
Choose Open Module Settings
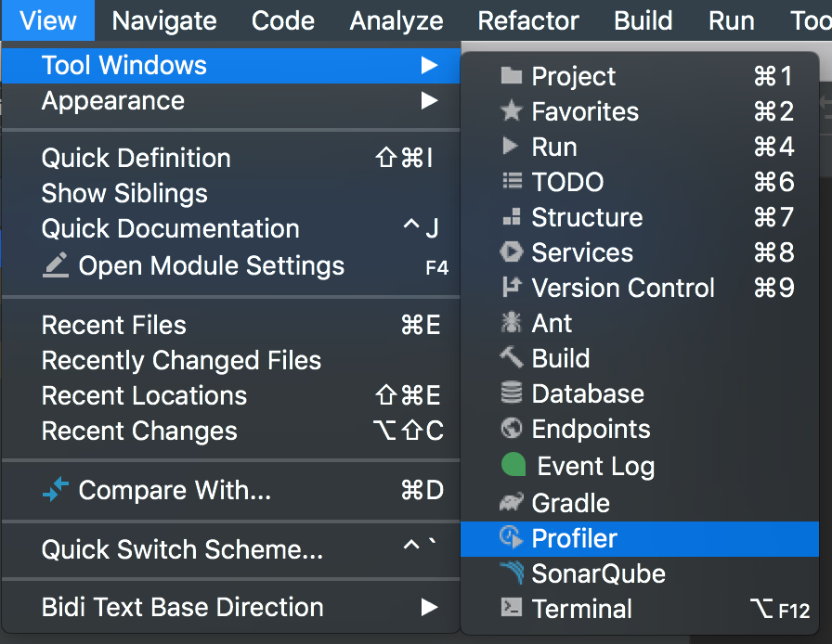(231, 265)
